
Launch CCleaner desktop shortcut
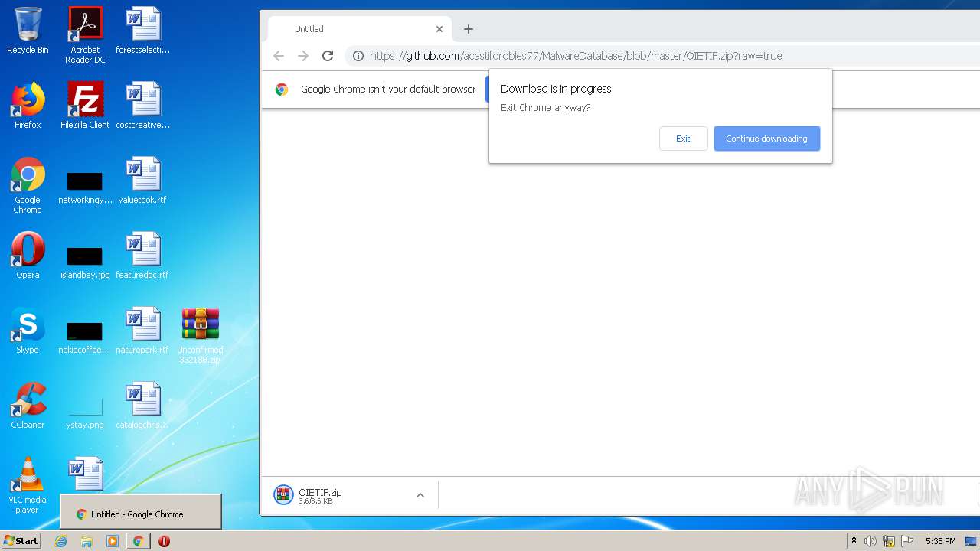click(28, 406)
